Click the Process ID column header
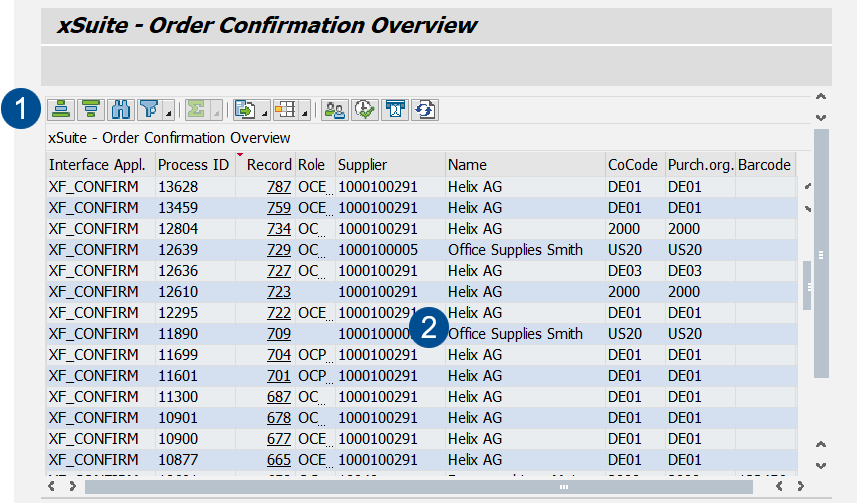857x503 pixels. [x=193, y=165]
